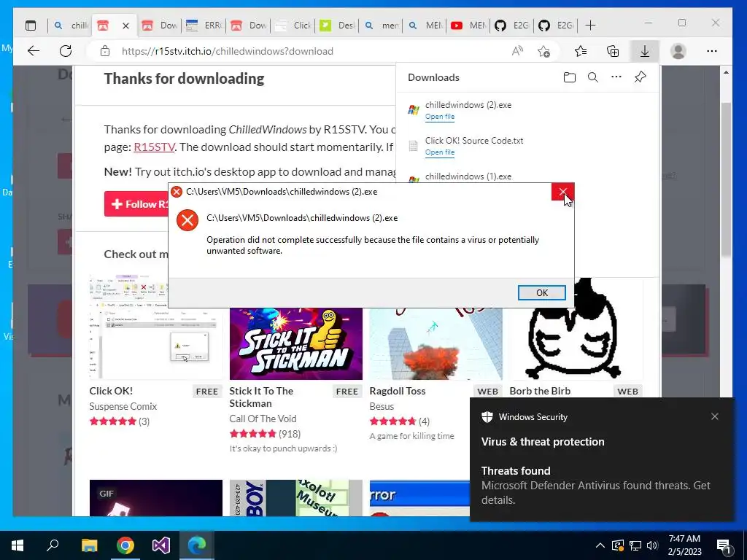Open More options in the Downloads panel
Screen dimensions: 747x560
616,77
